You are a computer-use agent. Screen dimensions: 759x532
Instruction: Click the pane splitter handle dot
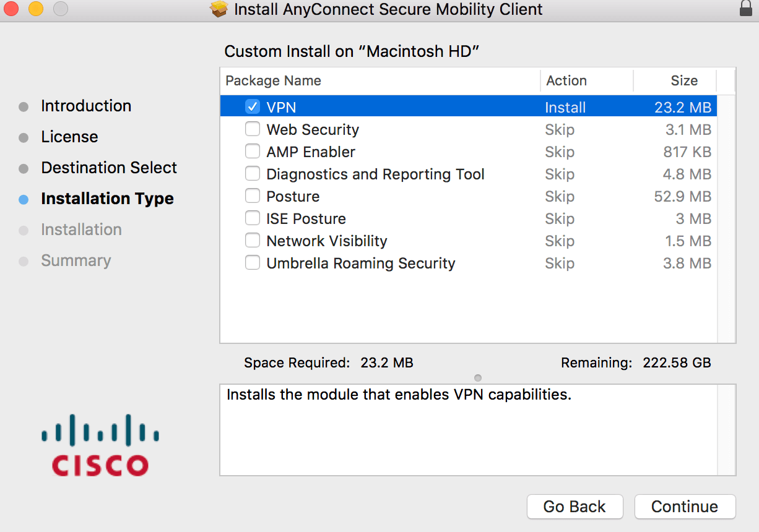(477, 377)
